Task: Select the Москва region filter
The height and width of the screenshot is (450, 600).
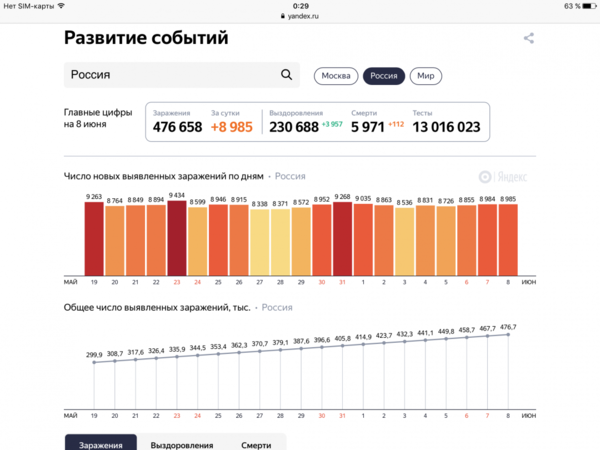Action: click(335, 76)
